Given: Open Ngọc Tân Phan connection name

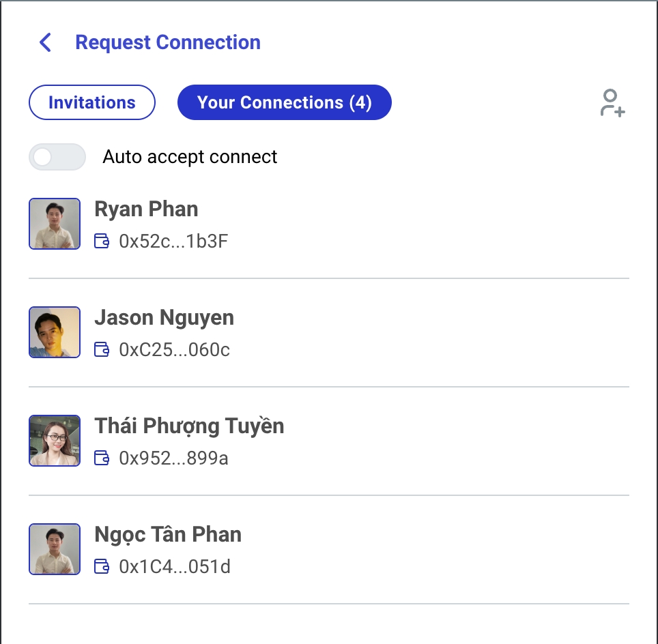Looking at the screenshot, I should click(x=168, y=534).
